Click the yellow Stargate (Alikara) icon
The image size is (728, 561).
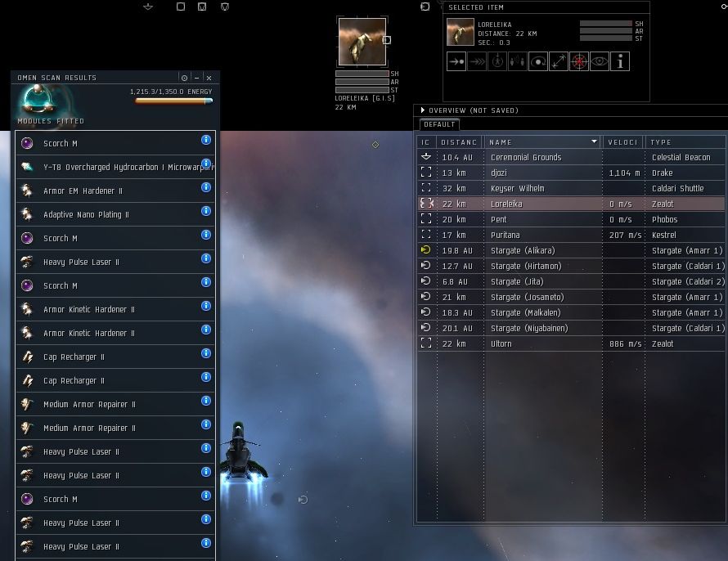[x=425, y=250]
